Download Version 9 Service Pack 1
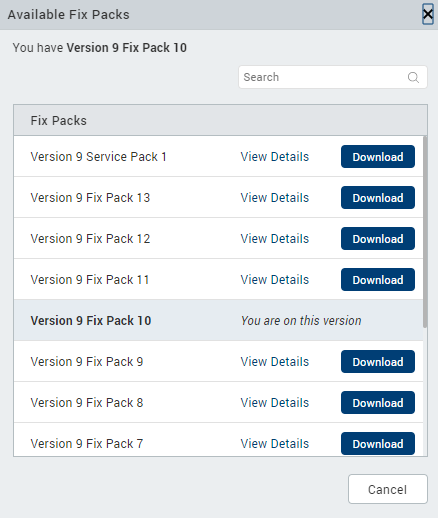 coord(378,157)
